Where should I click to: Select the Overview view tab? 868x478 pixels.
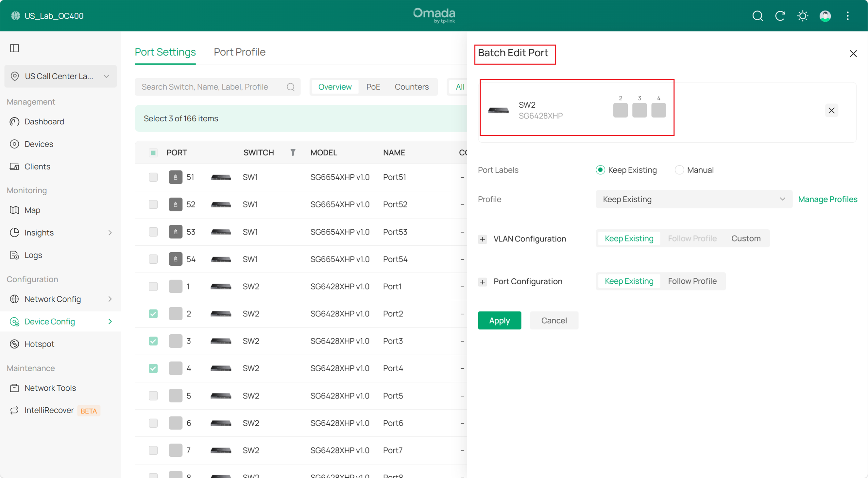(x=335, y=87)
